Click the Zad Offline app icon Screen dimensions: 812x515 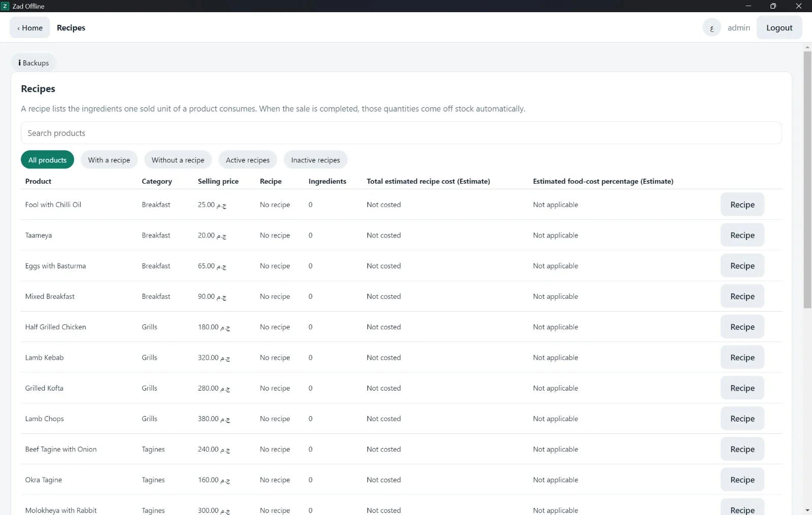click(5, 6)
